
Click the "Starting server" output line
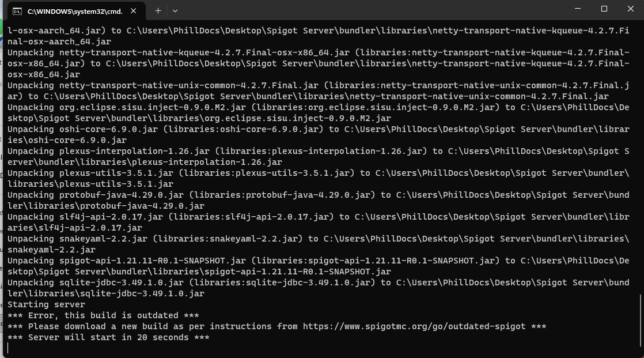coord(40,304)
